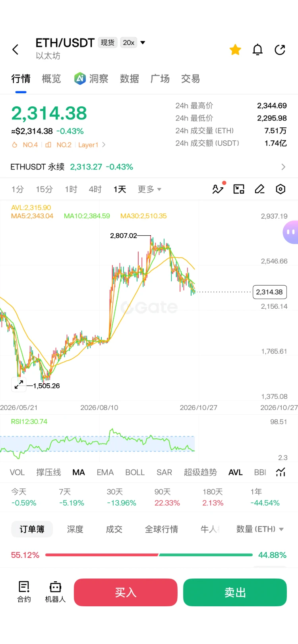Expand the trading pair dropdown arrow
The width and height of the screenshot is (298, 644).
tap(143, 42)
